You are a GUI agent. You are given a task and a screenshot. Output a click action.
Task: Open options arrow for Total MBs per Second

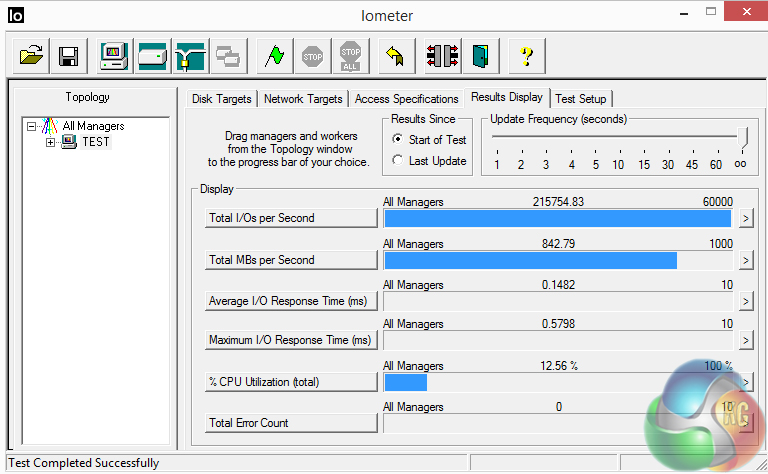tap(745, 260)
